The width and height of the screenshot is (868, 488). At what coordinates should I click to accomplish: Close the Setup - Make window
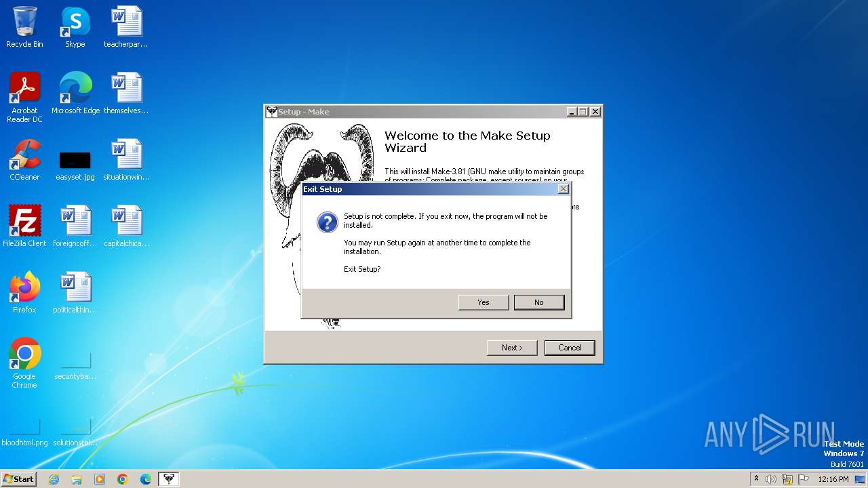[x=595, y=112]
